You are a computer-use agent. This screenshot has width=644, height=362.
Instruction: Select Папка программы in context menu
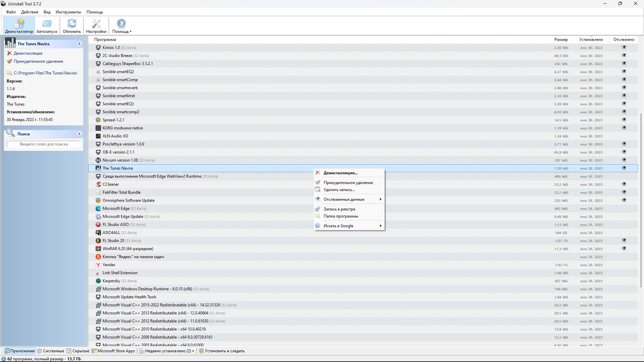tap(341, 216)
